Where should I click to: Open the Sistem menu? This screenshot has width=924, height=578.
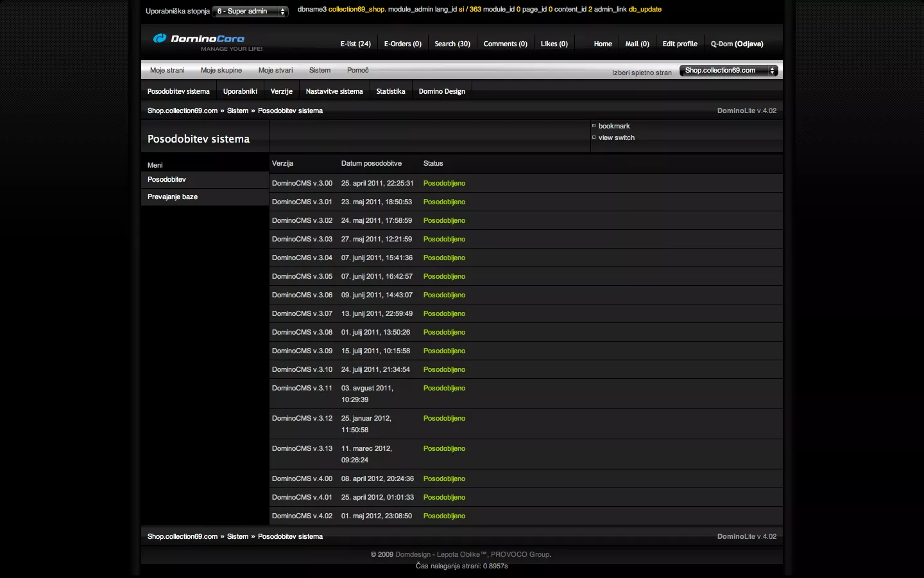click(x=320, y=71)
